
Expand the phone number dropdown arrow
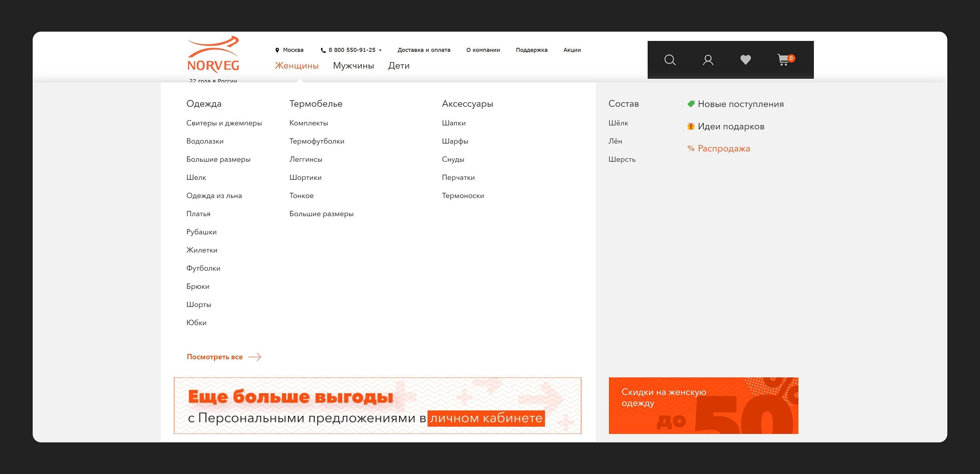(380, 50)
